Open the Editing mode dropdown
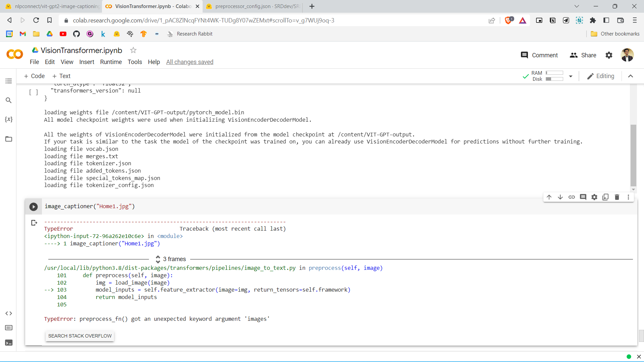The width and height of the screenshot is (644, 362). 601,76
